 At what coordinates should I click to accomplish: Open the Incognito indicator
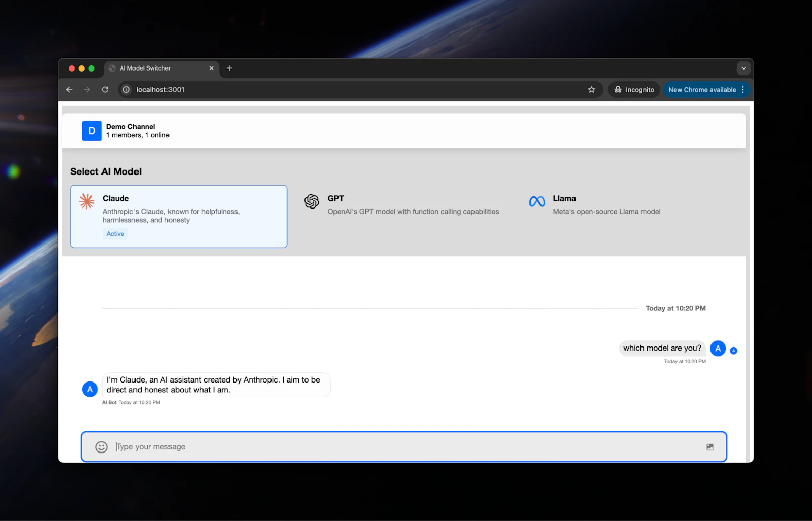(x=634, y=90)
